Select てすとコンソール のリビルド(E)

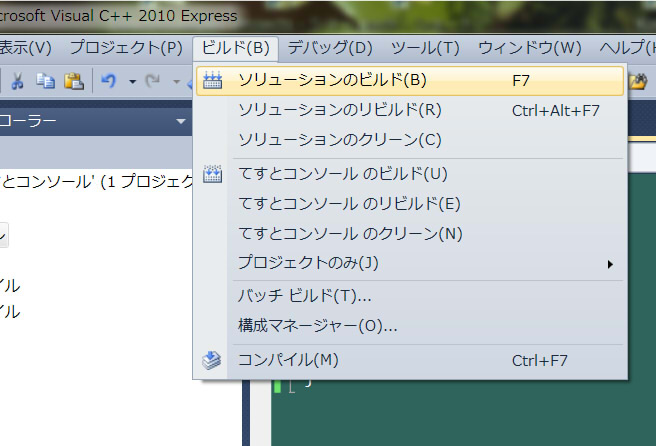(410, 204)
